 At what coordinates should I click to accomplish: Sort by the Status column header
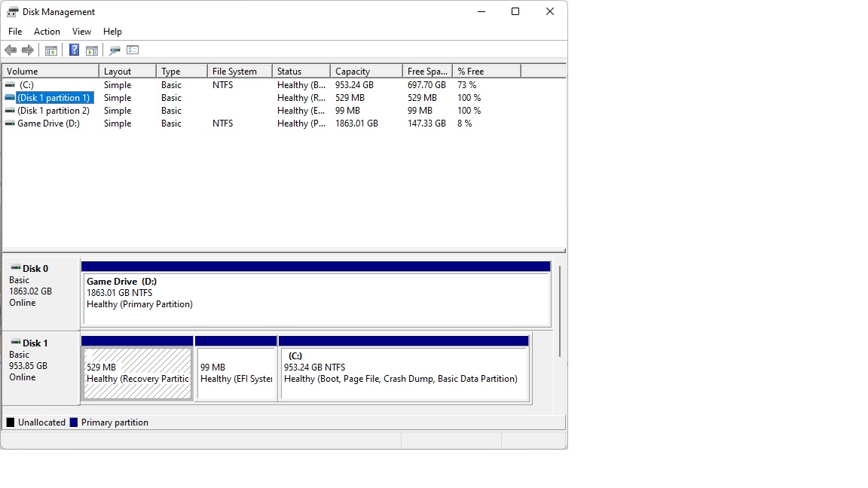click(x=301, y=72)
